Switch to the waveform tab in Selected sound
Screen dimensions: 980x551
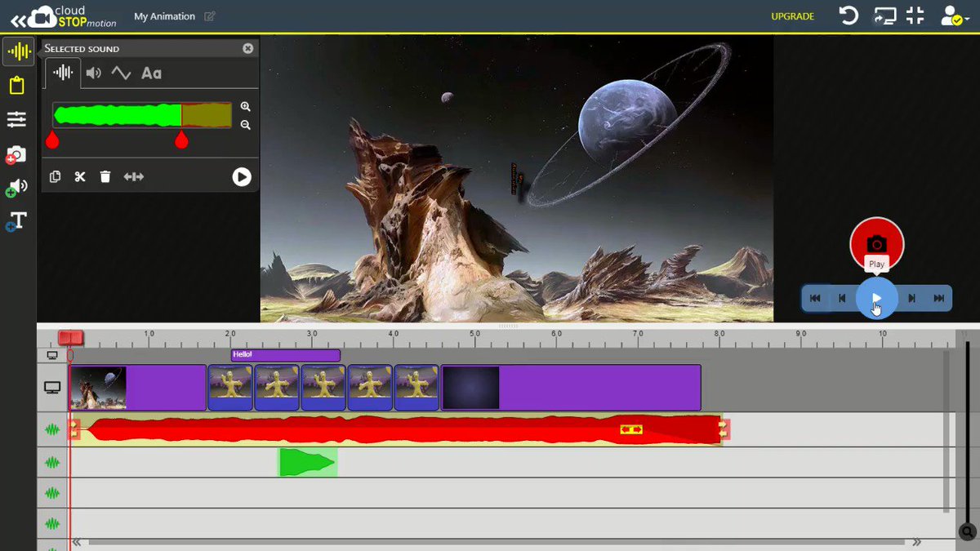[x=63, y=73]
